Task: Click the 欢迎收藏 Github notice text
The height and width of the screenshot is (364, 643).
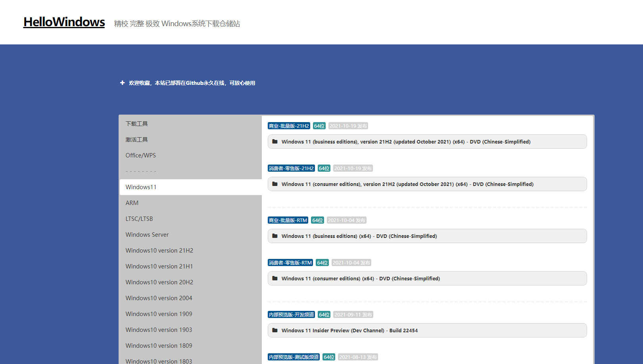Action: point(192,83)
